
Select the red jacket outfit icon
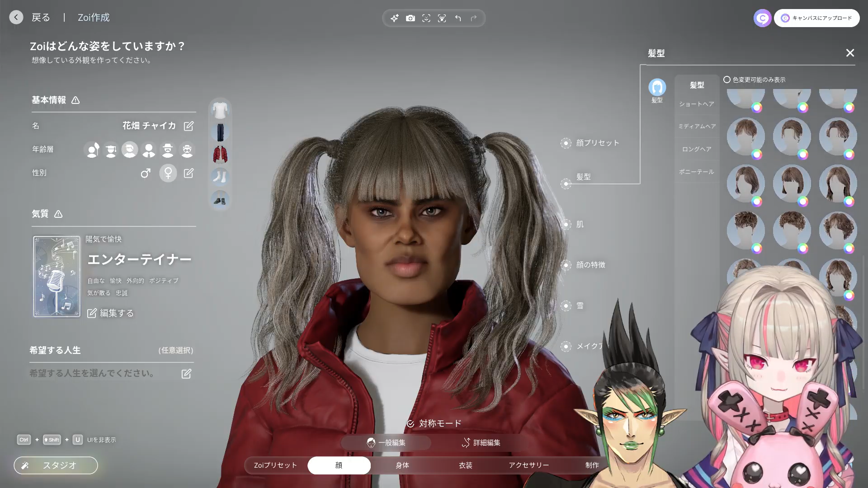click(x=220, y=154)
